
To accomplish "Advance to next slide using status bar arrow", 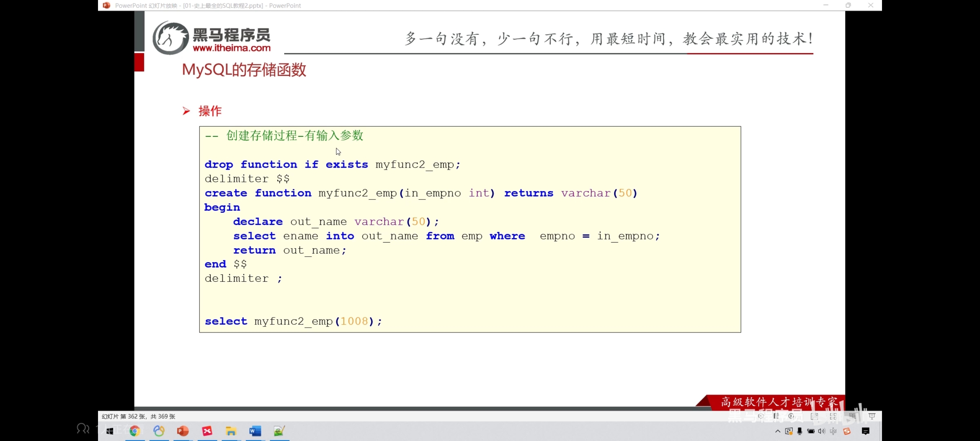I will pyautogui.click(x=791, y=416).
